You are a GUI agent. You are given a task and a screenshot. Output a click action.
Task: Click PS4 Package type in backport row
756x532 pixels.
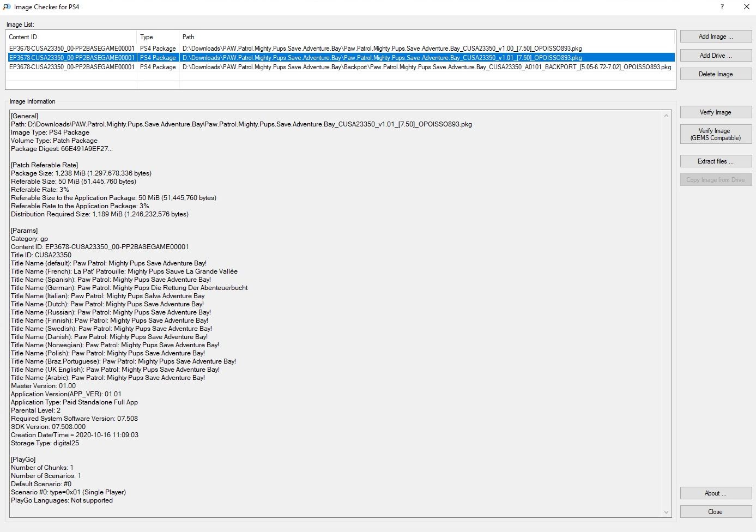point(158,67)
